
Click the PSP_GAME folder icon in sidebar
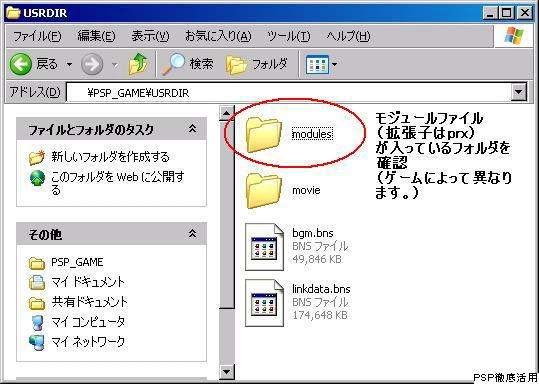pos(36,263)
